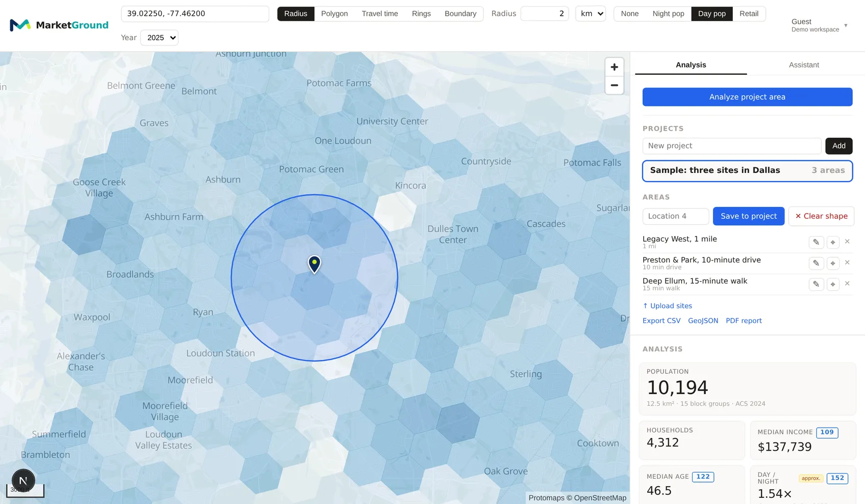865x504 pixels.
Task: Click the Legacy West, 1 mile area name
Action: pos(679,239)
